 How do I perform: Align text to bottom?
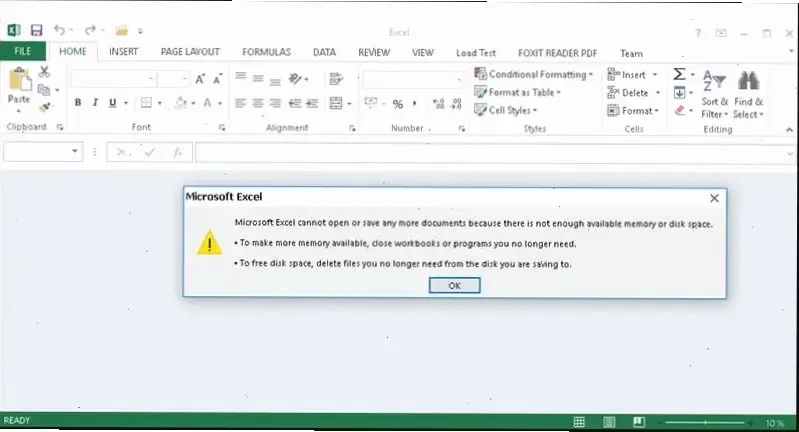(x=275, y=81)
